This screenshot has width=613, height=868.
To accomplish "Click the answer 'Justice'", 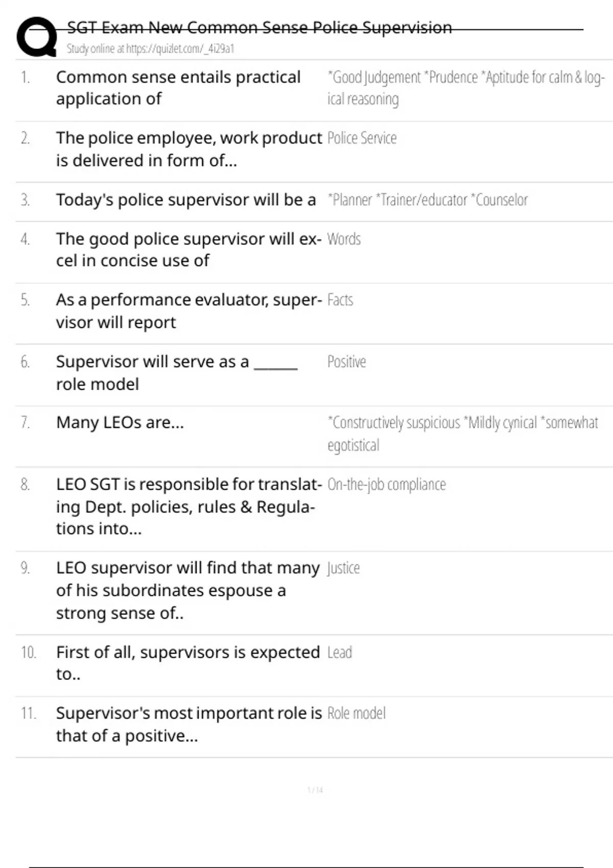I will [x=343, y=568].
